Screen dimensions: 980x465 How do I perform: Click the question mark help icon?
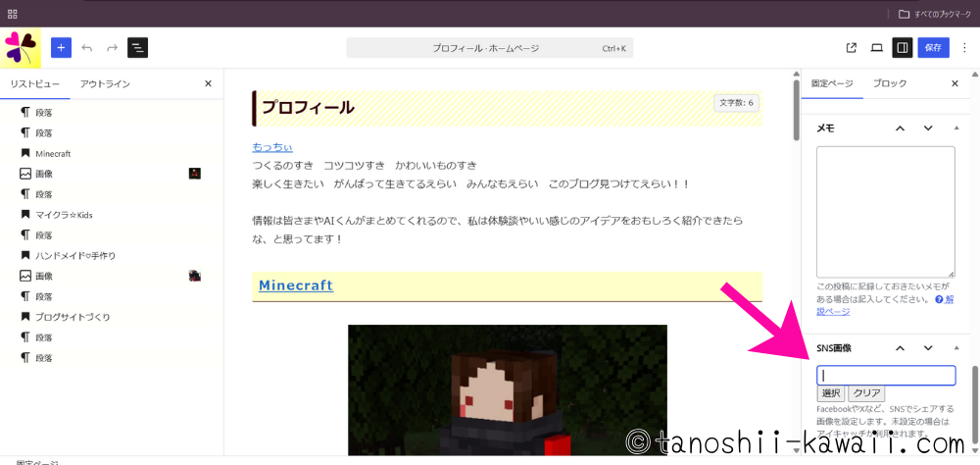(x=939, y=299)
